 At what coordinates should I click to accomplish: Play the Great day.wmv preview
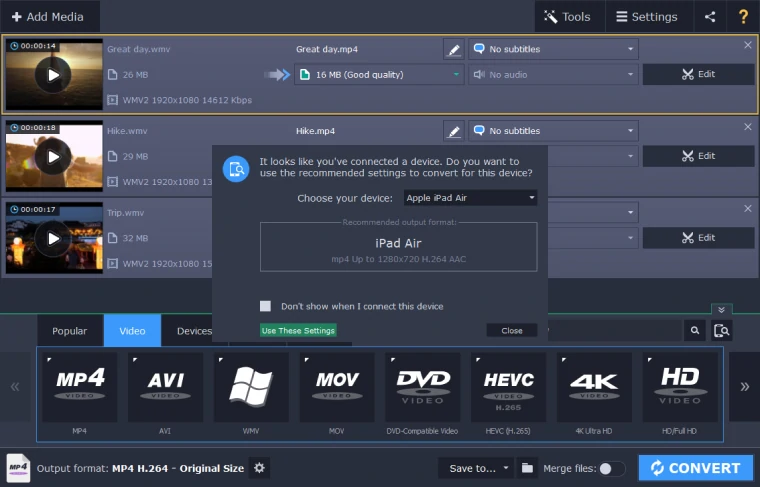click(x=53, y=75)
